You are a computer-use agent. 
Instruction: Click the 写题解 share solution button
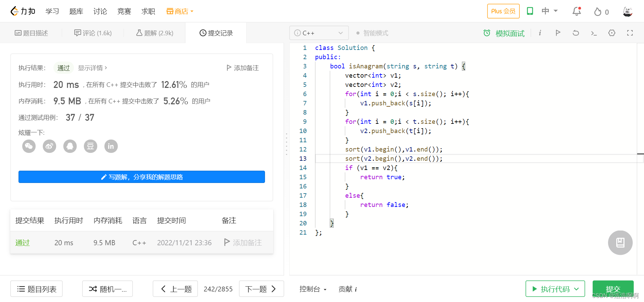pos(142,177)
